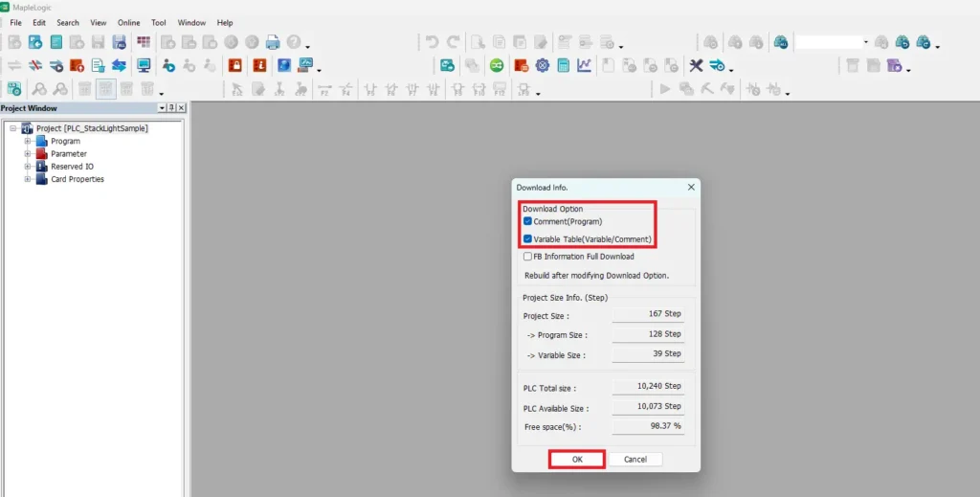980x497 pixels.
Task: Click the blue double-arrow transfer icon
Action: pyautogui.click(x=119, y=65)
